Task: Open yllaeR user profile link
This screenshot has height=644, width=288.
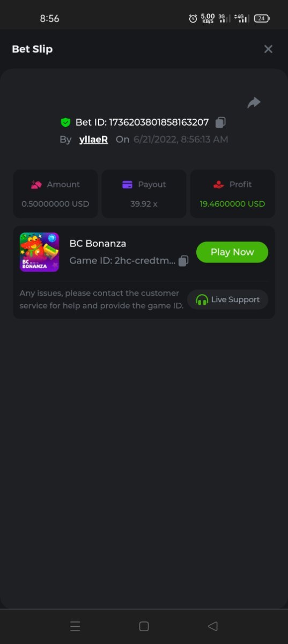Action: (93, 140)
